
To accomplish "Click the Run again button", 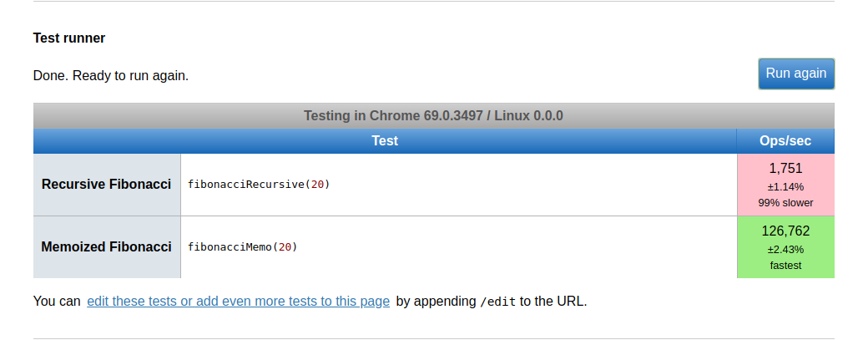I will click(x=795, y=74).
